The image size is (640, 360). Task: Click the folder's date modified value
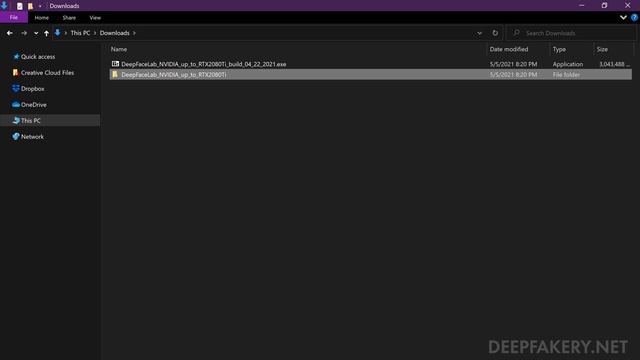(513, 75)
